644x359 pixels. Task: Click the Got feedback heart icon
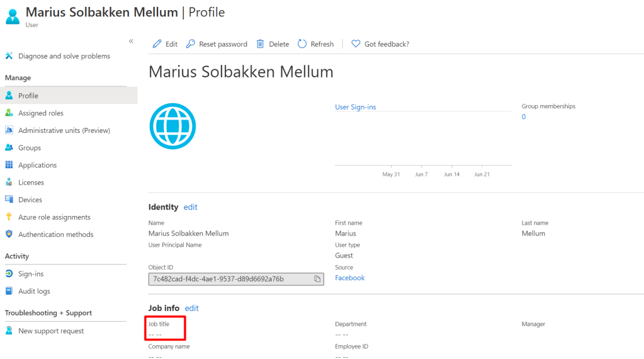(x=356, y=44)
